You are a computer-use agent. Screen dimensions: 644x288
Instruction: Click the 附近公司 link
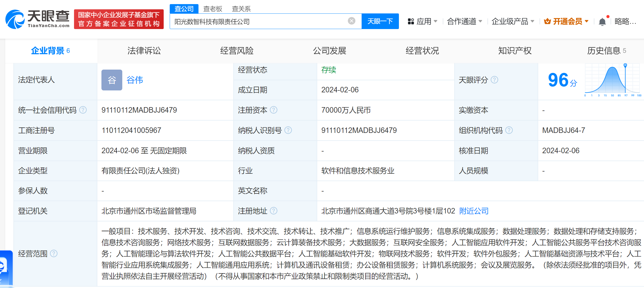coord(474,211)
